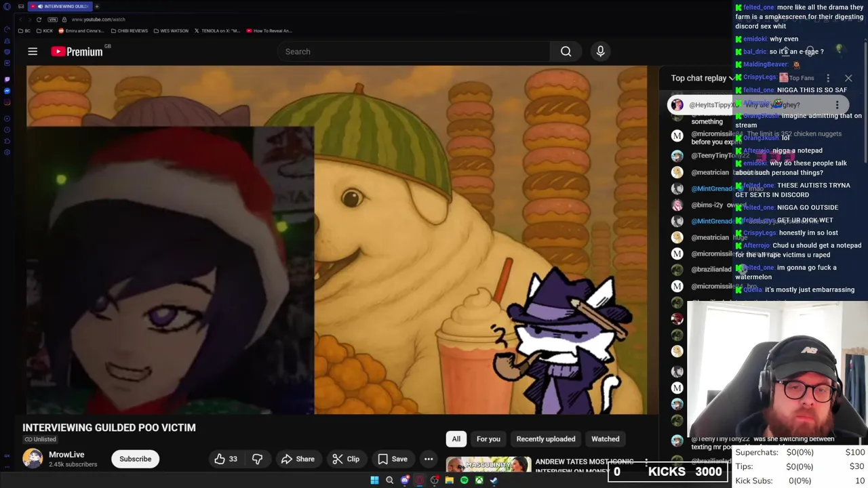Open Twitch in browser sidebar
The width and height of the screenshot is (868, 488).
pos(7,79)
